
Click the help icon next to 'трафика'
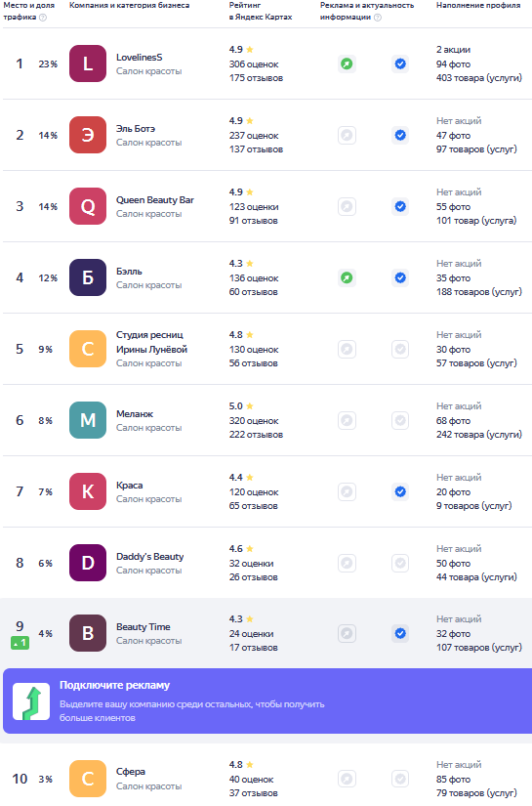[x=43, y=17]
